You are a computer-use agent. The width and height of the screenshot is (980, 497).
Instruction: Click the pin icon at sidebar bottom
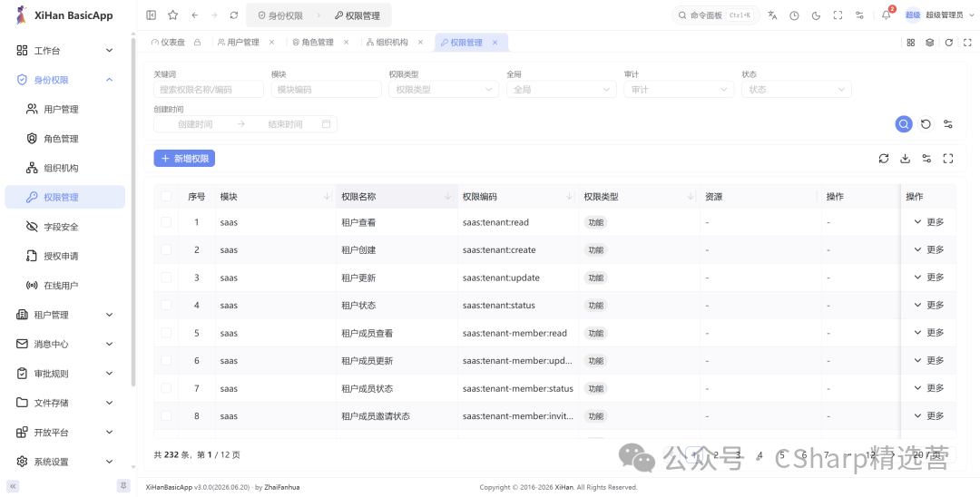(x=123, y=486)
